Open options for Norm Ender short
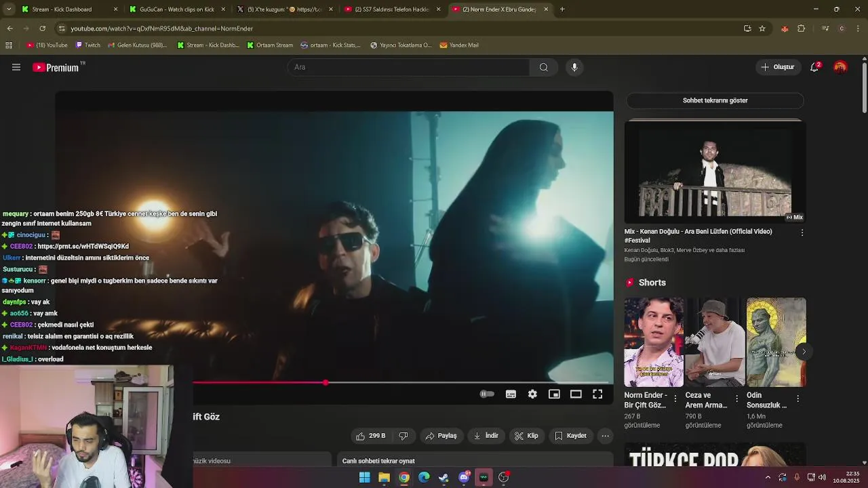Image resolution: width=868 pixels, height=488 pixels. coord(675,399)
